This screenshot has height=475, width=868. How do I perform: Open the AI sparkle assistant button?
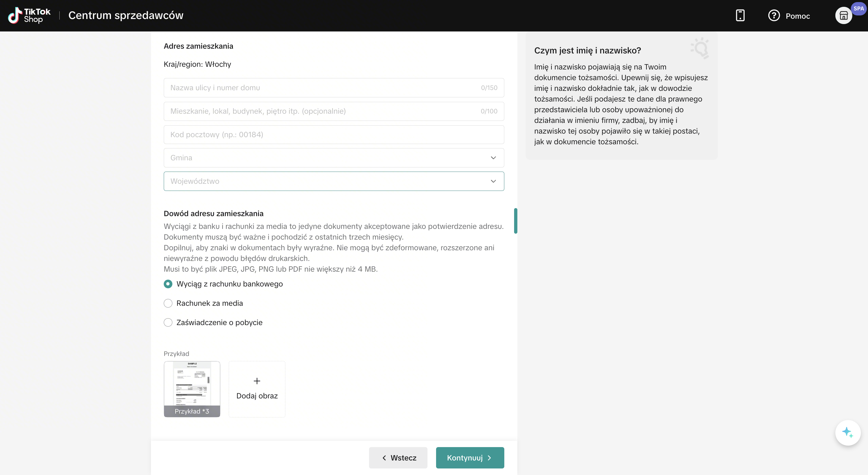(x=848, y=433)
